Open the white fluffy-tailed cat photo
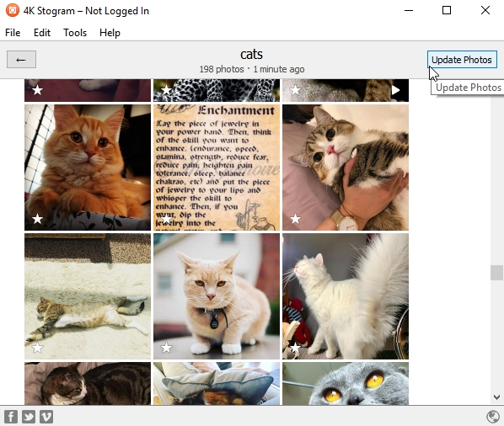Image resolution: width=504 pixels, height=426 pixels. pos(346,296)
